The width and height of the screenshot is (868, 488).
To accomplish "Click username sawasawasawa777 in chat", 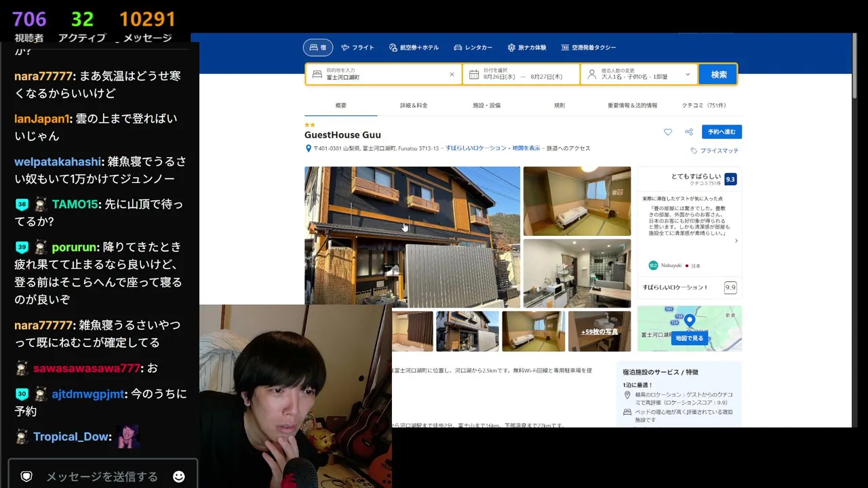I will pyautogui.click(x=87, y=368).
